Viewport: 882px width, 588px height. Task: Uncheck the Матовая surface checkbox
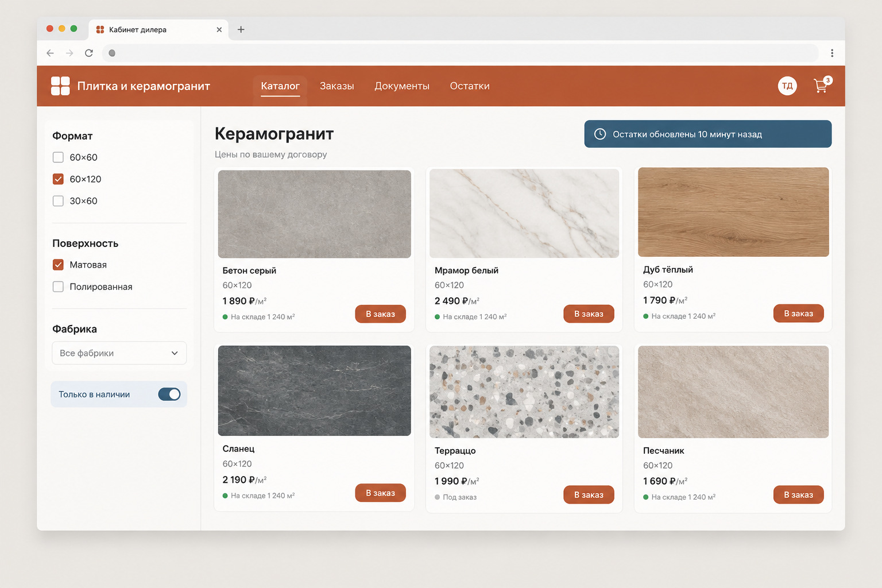pos(58,265)
